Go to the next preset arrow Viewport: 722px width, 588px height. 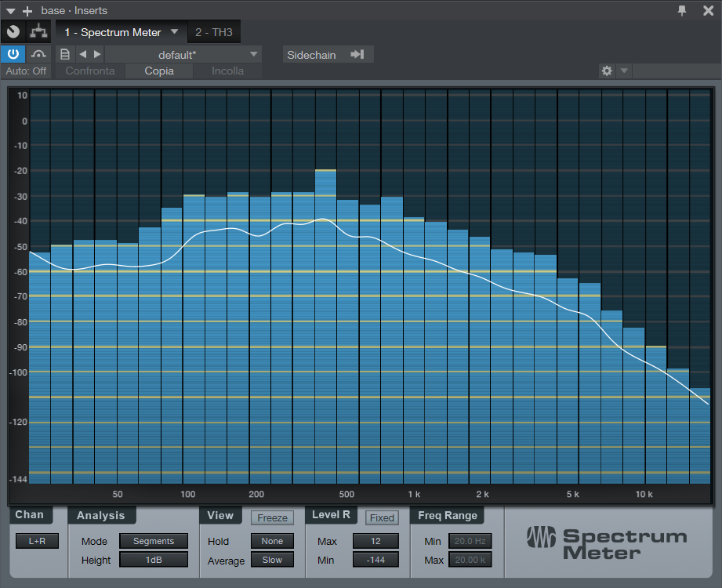click(97, 54)
